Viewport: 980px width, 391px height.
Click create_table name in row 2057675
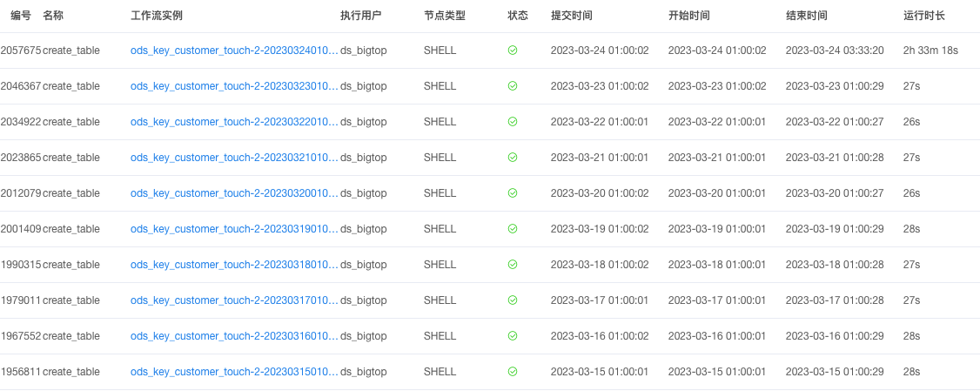coord(71,51)
